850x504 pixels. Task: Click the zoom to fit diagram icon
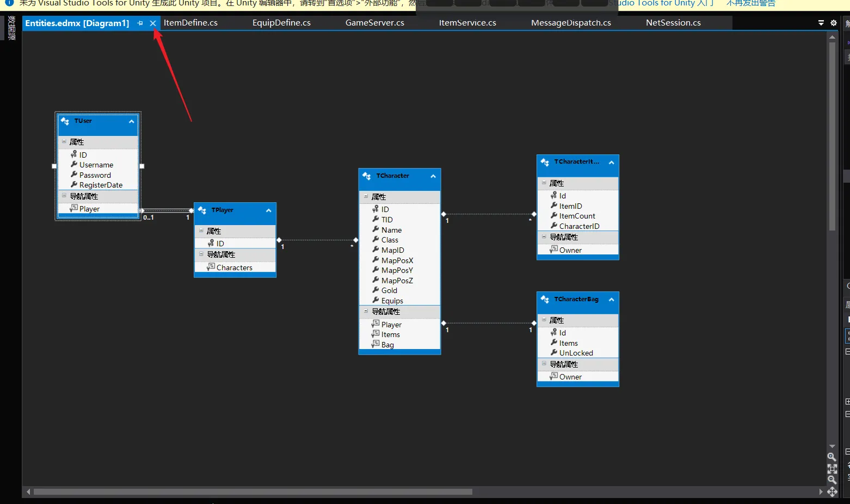pos(831,468)
